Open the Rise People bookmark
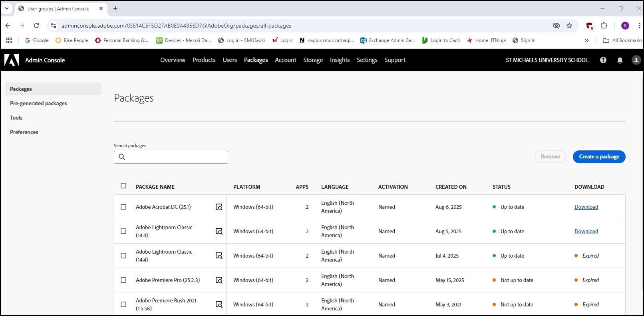Screen dimensions: 644x316 [72, 40]
